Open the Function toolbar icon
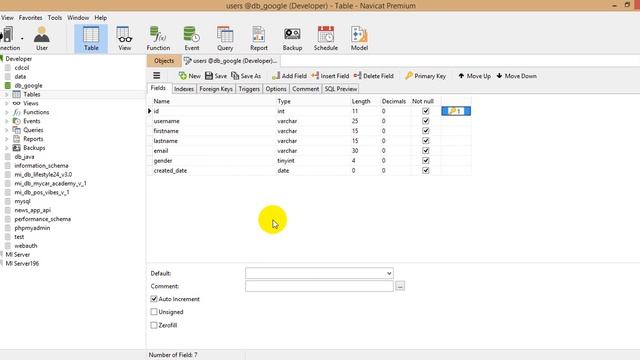640x360 pixels. click(158, 38)
